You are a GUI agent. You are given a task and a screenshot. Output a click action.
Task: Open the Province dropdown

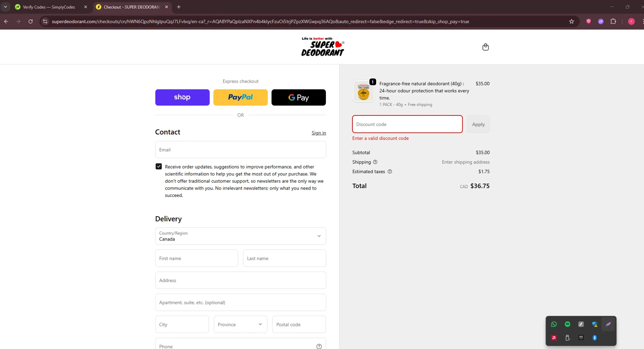(240, 325)
